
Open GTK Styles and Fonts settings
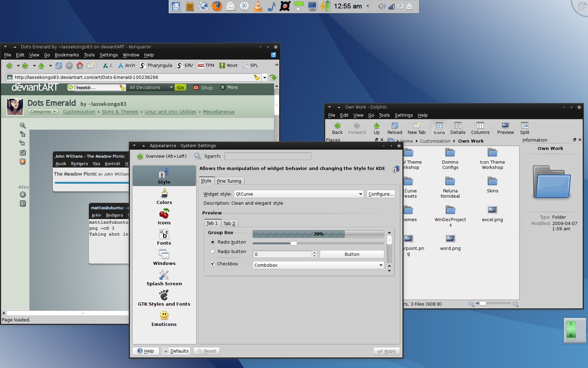164,298
